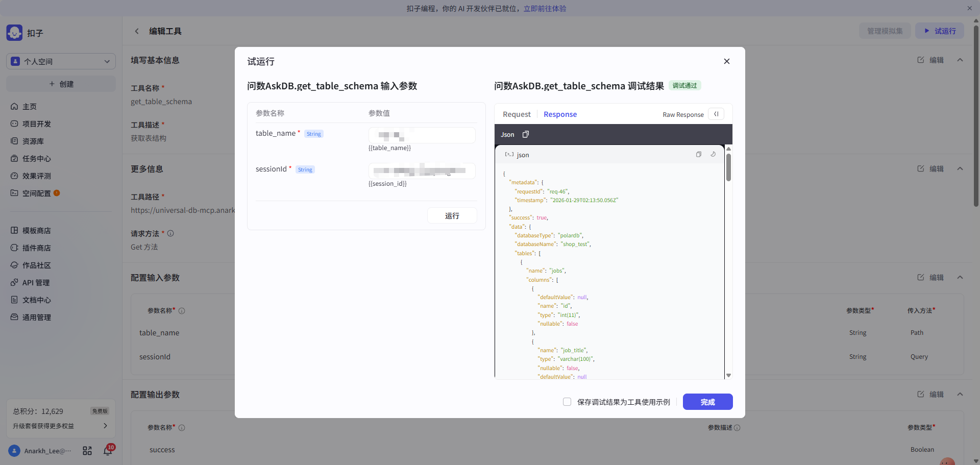Click the 调试通过 status badge
Image resolution: width=980 pixels, height=465 pixels.
(x=684, y=86)
